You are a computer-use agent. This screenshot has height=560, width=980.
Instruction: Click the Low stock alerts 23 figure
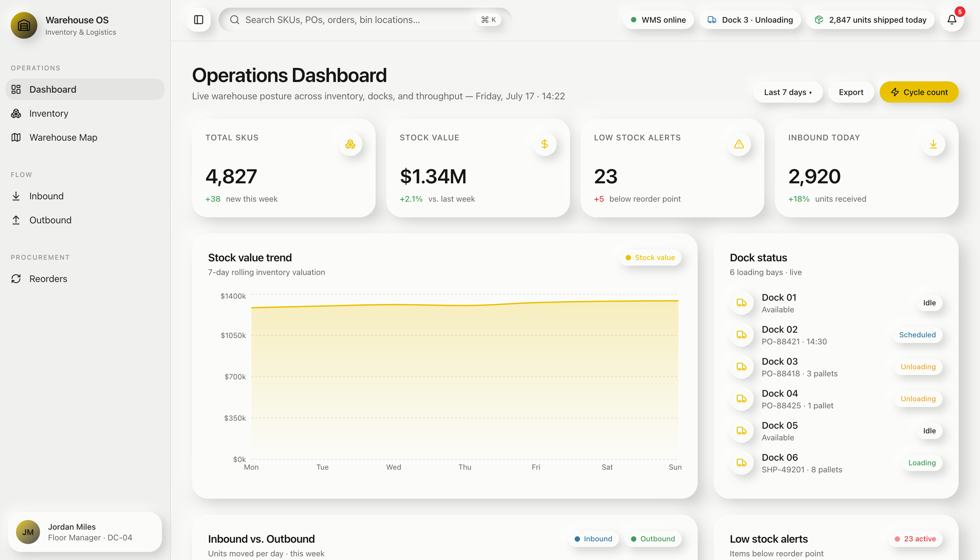pyautogui.click(x=605, y=177)
